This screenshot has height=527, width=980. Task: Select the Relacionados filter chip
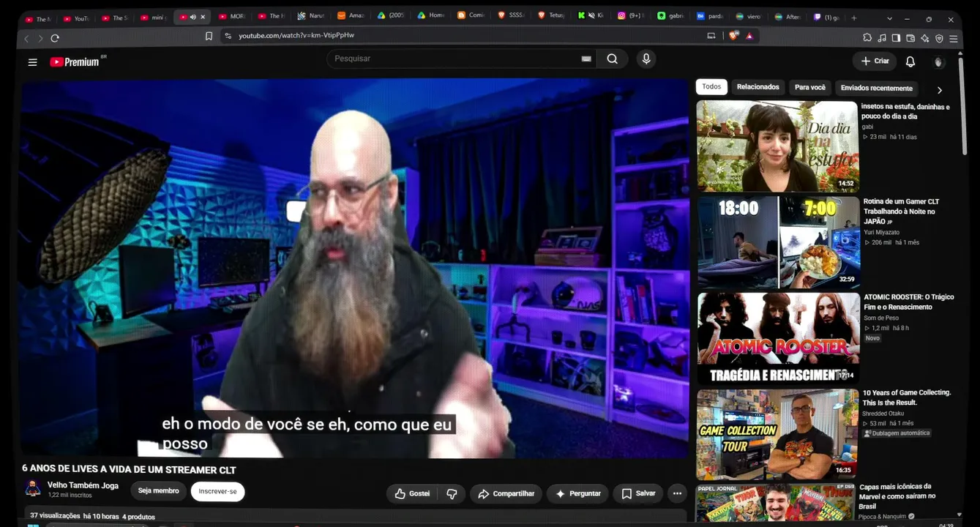tap(758, 87)
